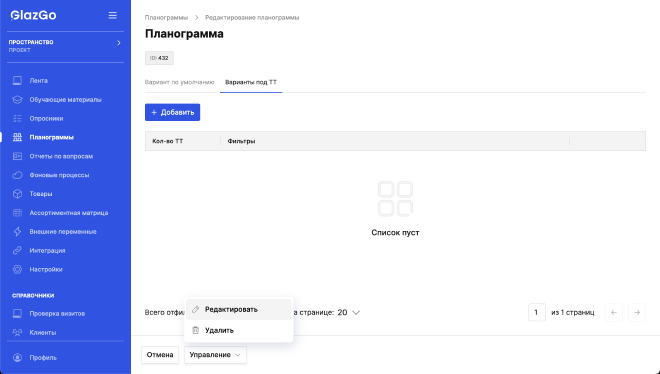660x374 pixels.
Task: Open the Управление dropdown button
Action: coord(215,355)
